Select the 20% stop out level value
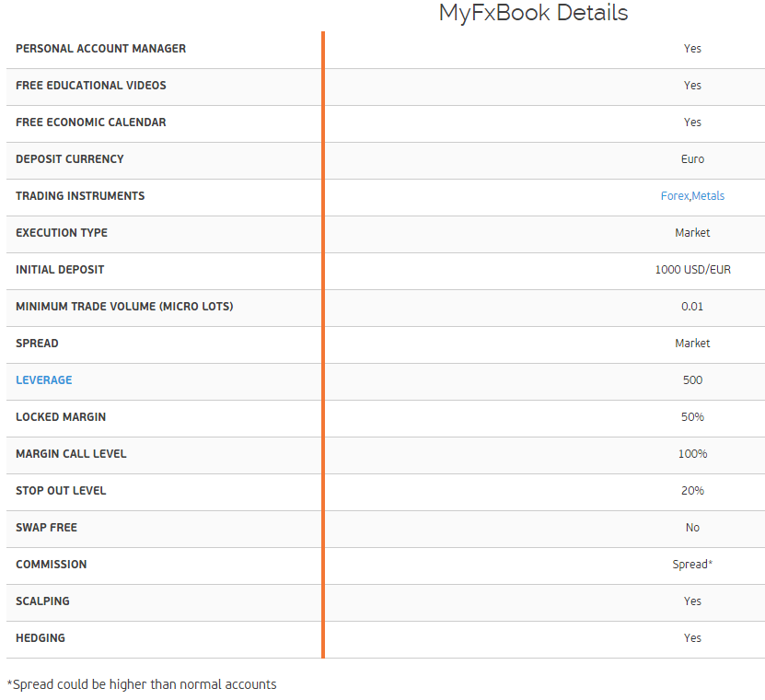765x700 pixels. [692, 491]
